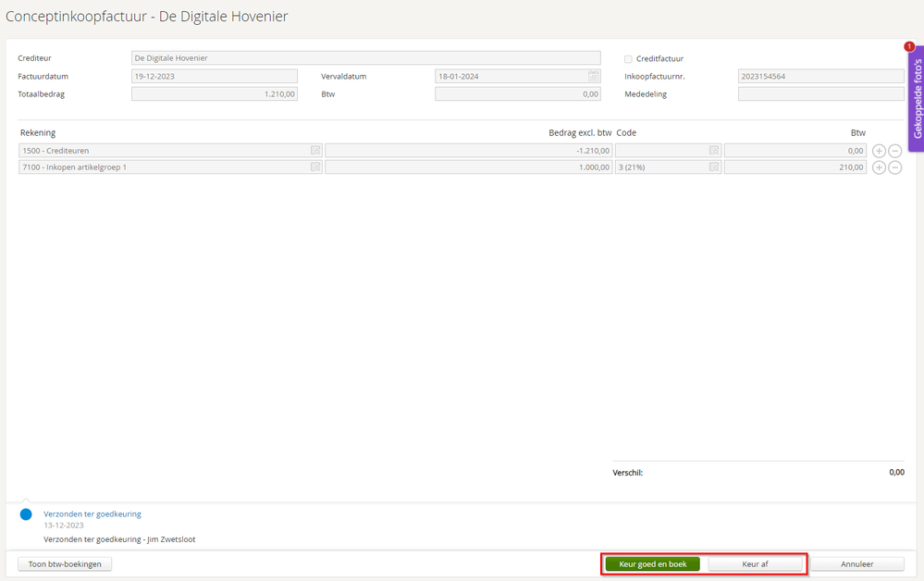This screenshot has width=924, height=581.
Task: Click the red notification badge on Gekoppelde foto's
Action: pos(909,46)
